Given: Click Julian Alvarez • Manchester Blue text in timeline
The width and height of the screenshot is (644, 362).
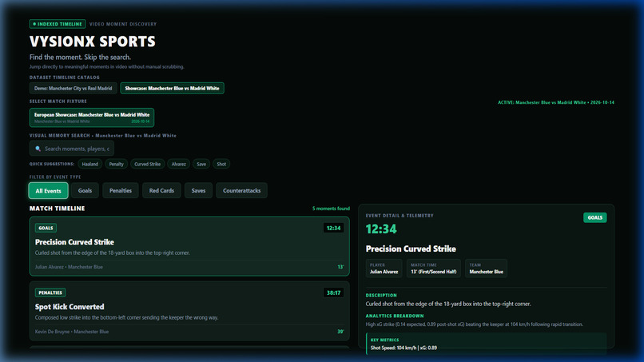Looking at the screenshot, I should [69, 267].
